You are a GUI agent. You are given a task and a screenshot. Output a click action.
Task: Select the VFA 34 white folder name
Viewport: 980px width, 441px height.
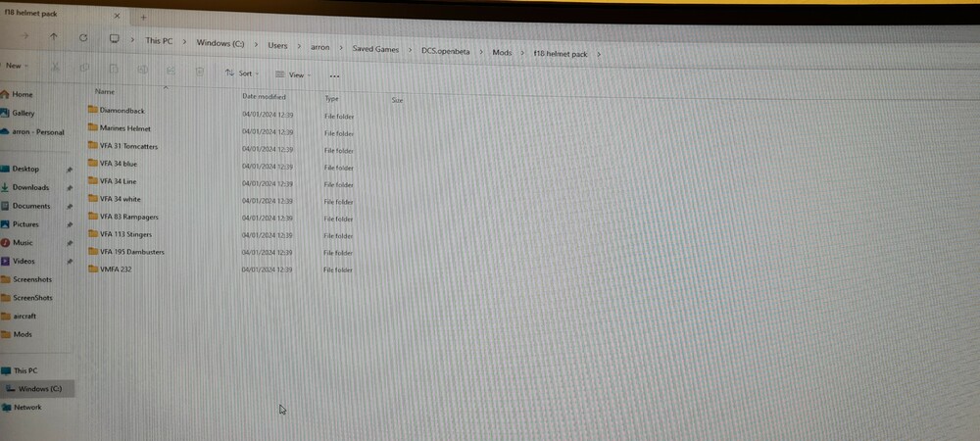(120, 199)
